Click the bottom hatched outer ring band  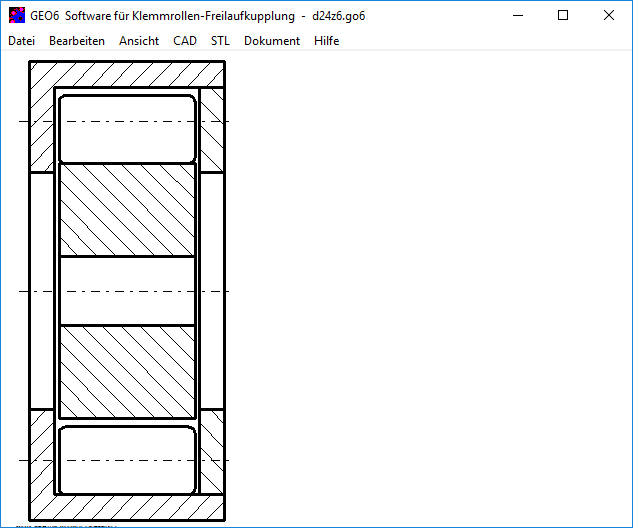[x=127, y=508]
